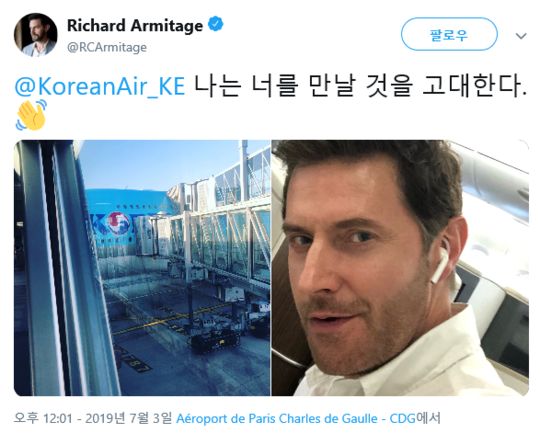Click the waving hand emoji
Image resolution: width=540 pixels, height=433 pixels.
30,116
